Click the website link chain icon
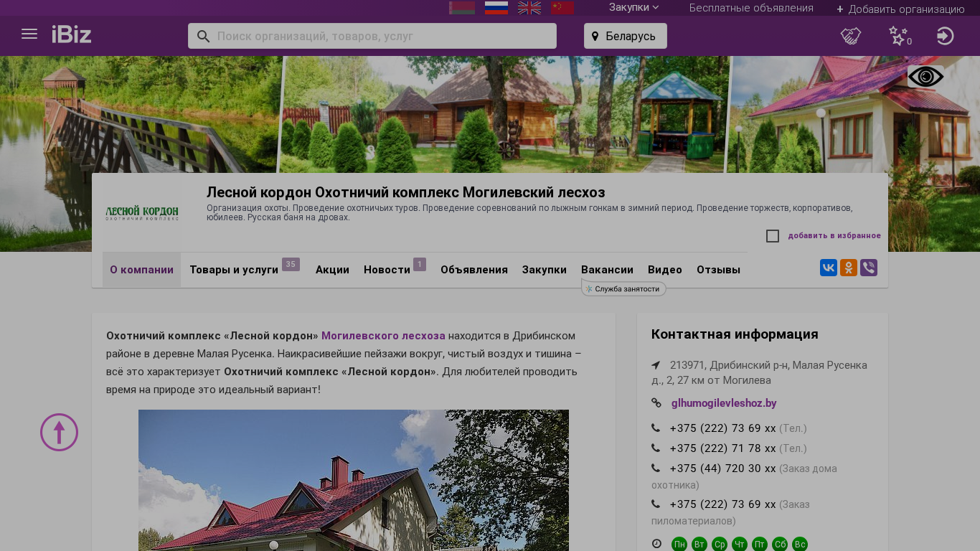Image resolution: width=980 pixels, height=551 pixels. pyautogui.click(x=656, y=403)
